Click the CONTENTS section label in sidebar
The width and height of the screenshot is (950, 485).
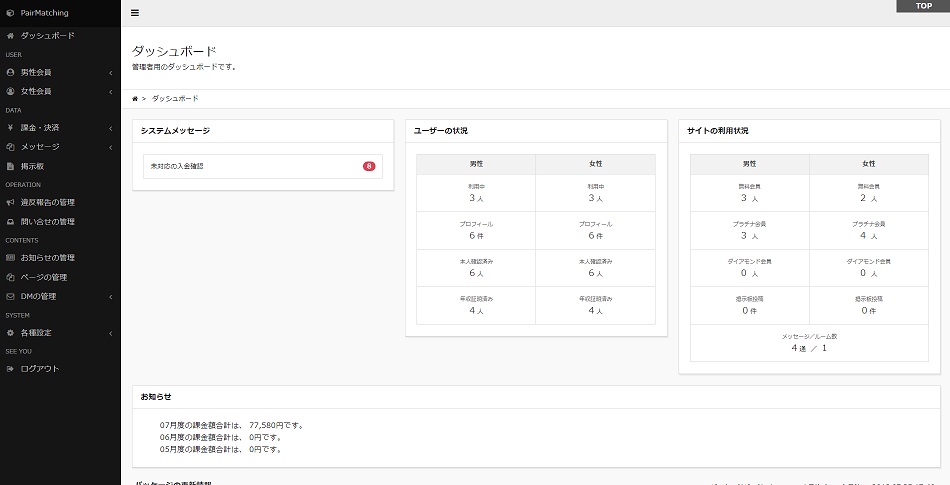22,240
